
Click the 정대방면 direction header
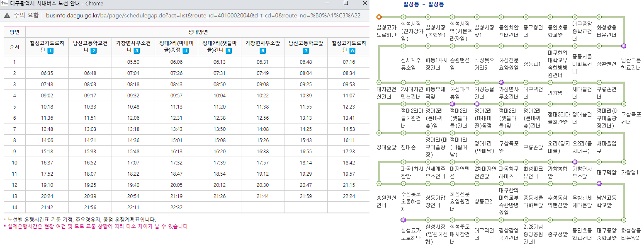click(197, 32)
